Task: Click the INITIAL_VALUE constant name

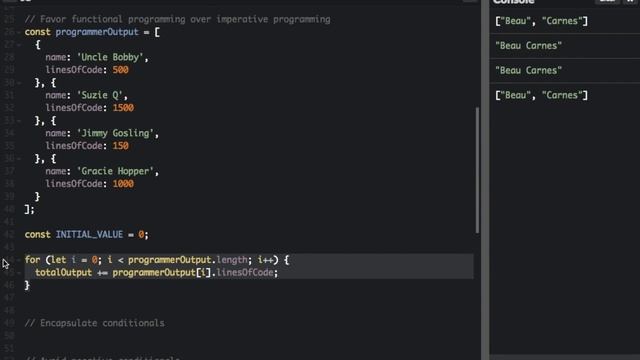Action: [x=89, y=235]
